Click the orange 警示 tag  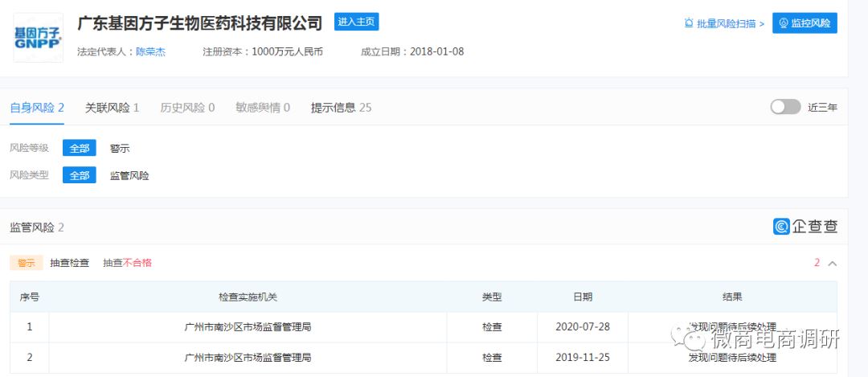point(26,263)
